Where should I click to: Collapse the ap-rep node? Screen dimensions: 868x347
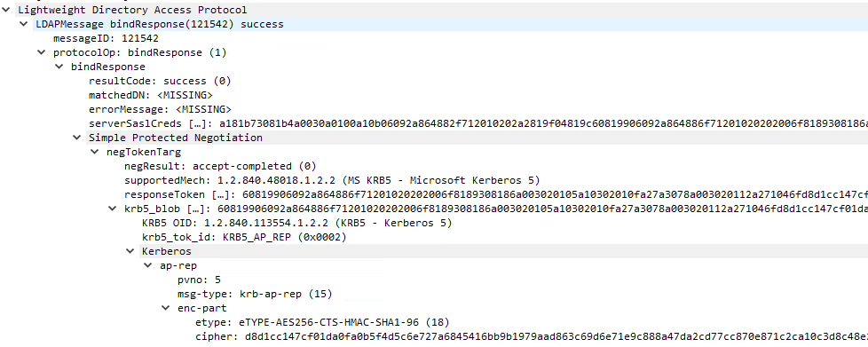pos(148,265)
